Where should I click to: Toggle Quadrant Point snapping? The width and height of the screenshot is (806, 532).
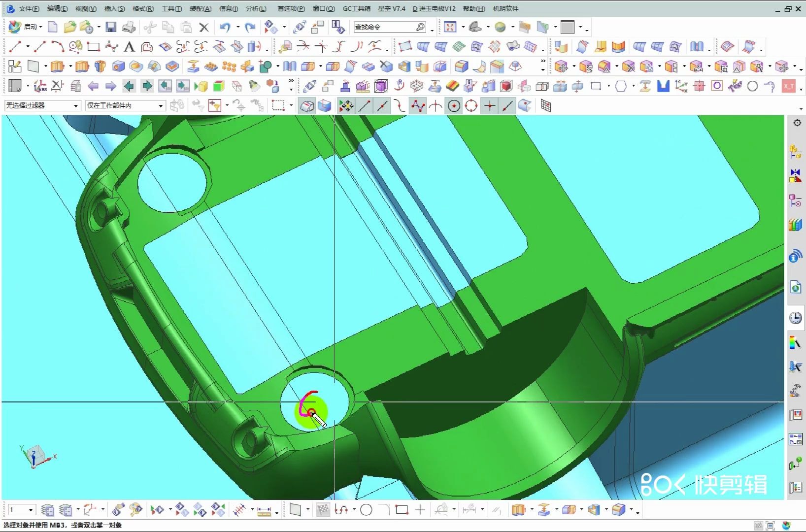[x=471, y=106]
